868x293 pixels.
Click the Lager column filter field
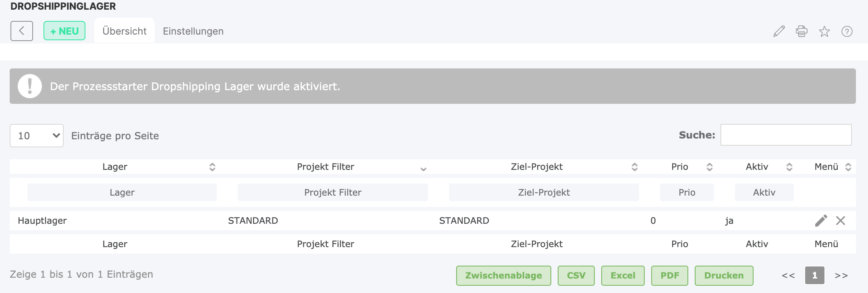click(122, 192)
